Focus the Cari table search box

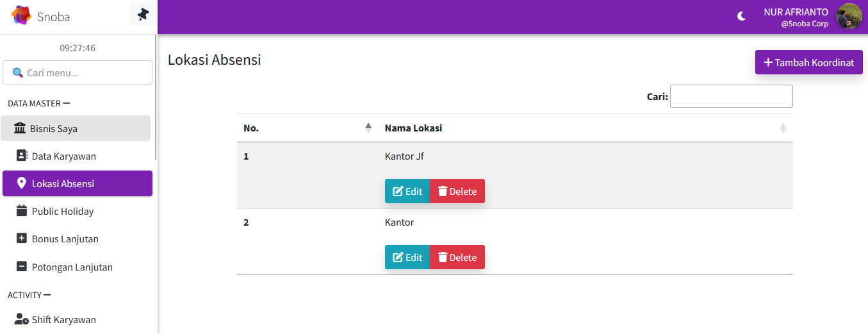click(731, 96)
